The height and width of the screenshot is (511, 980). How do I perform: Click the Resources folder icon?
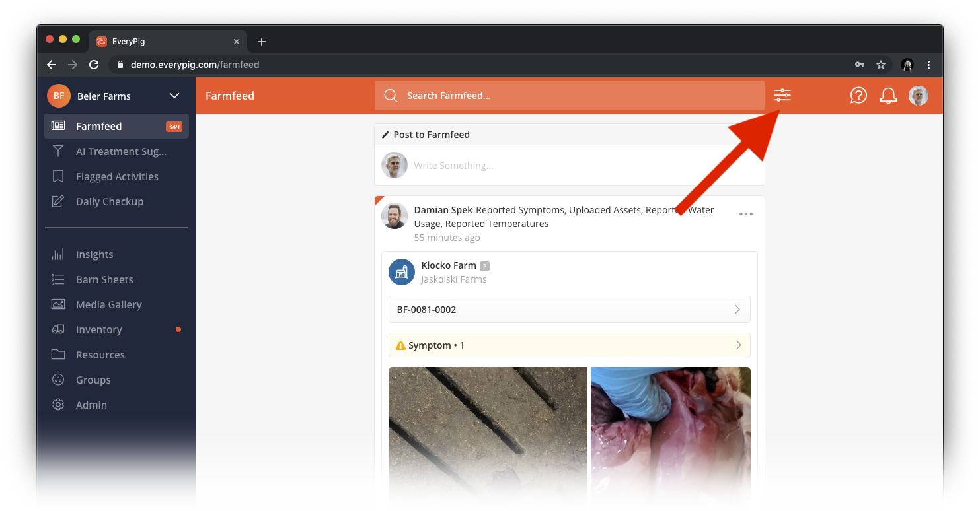[x=58, y=355]
